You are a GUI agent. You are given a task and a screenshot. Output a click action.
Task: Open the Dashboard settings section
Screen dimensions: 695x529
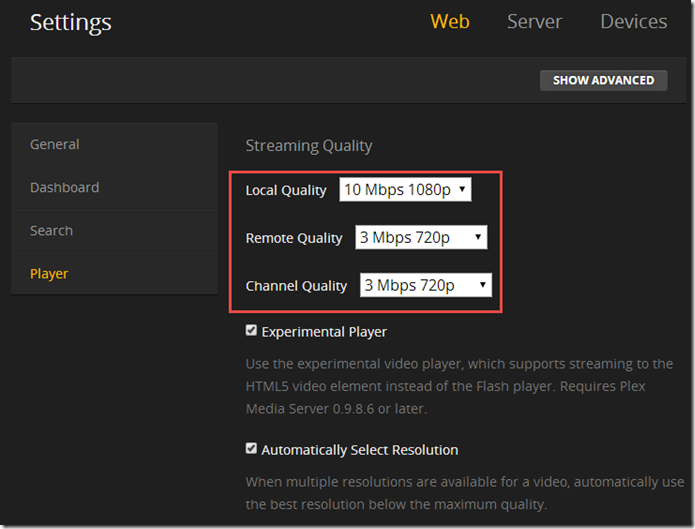click(64, 187)
